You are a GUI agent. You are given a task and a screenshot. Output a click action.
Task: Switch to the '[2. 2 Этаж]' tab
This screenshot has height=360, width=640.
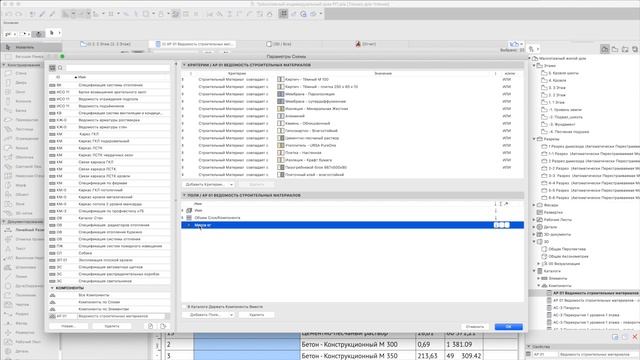(x=106, y=44)
